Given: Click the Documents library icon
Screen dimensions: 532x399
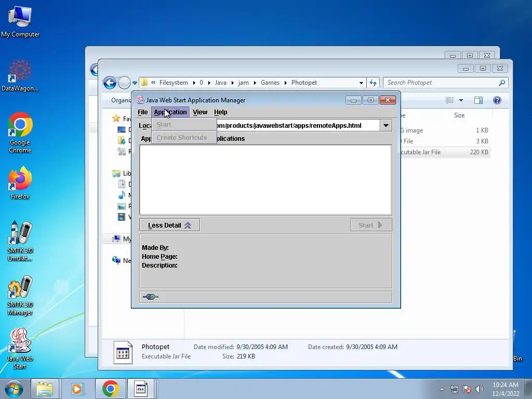Looking at the screenshot, I should (122, 184).
